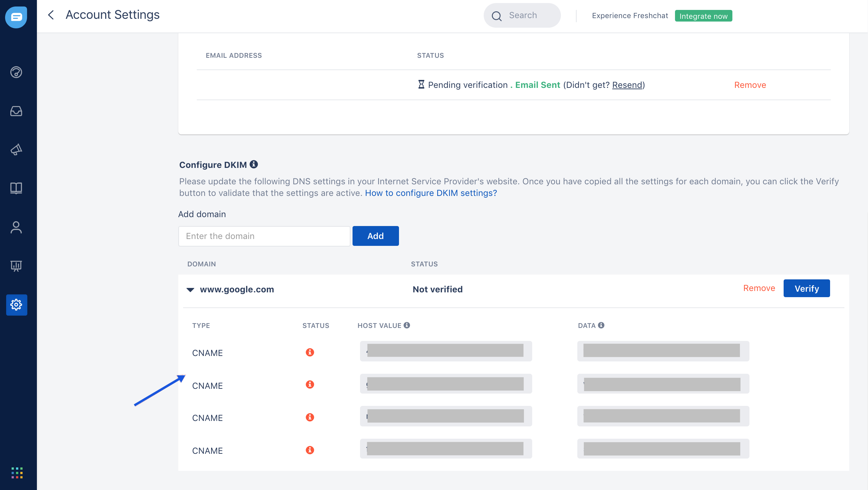Open the settings gear icon in sidebar

[x=16, y=305]
